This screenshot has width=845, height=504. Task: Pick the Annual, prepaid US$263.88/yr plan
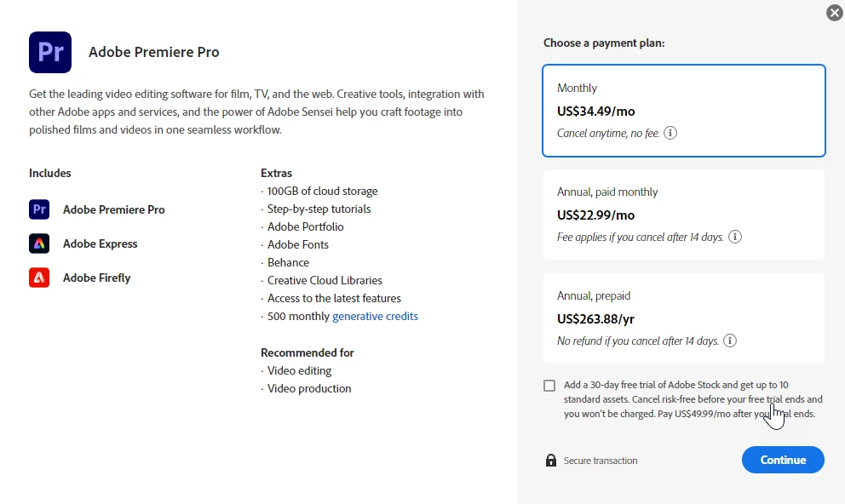click(683, 318)
